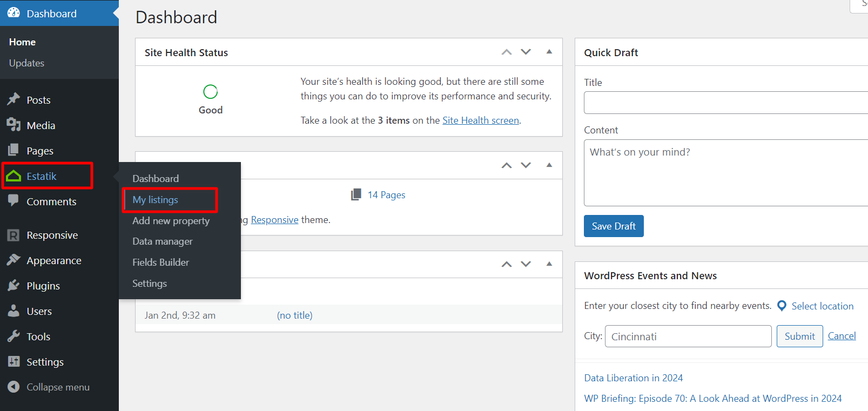Choose Fields Builder in the Estatik submenu

click(161, 262)
